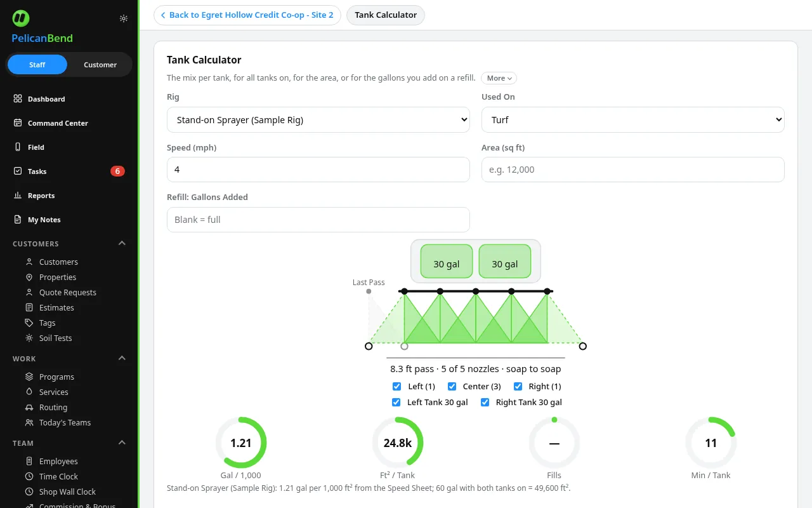Open the Used On dropdown
This screenshot has width=812, height=508.
pyautogui.click(x=633, y=119)
